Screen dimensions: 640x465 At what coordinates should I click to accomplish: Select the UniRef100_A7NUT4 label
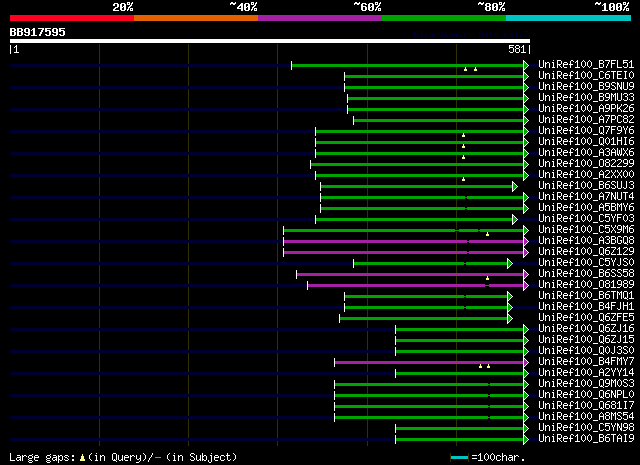tap(586, 196)
